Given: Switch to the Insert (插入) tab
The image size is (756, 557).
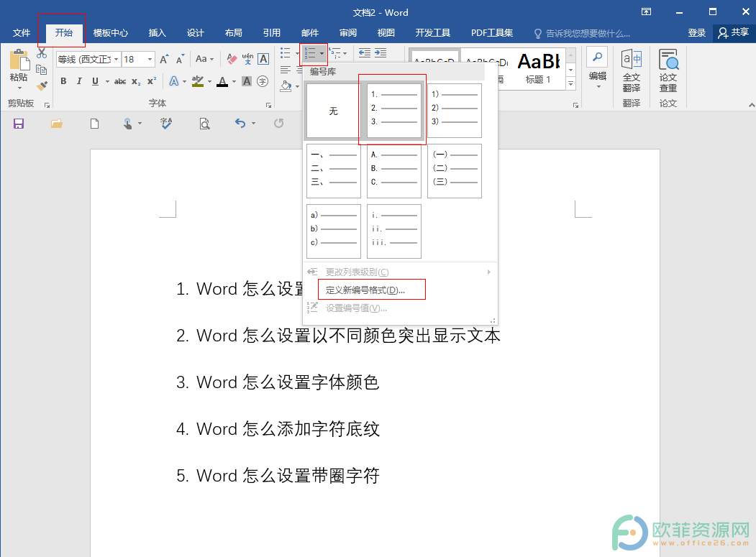Looking at the screenshot, I should [158, 33].
